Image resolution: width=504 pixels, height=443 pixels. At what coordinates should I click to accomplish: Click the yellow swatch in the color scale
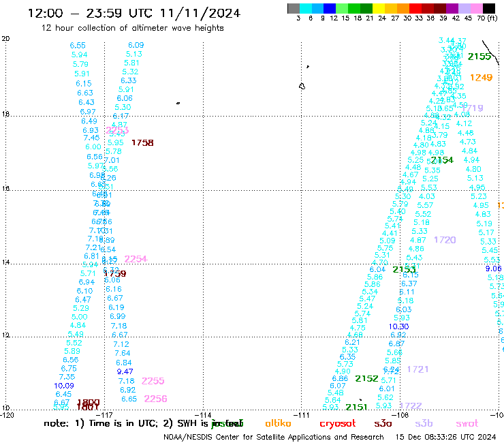[x=379, y=8]
